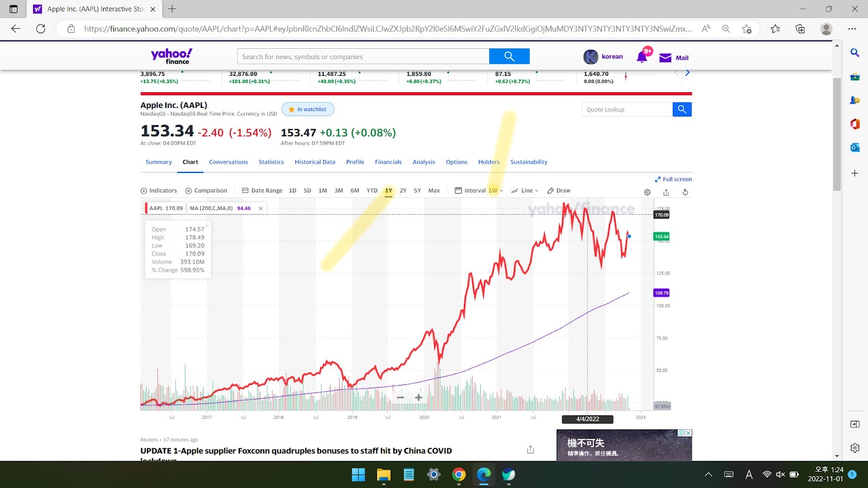Open the notifications bell
The width and height of the screenshot is (868, 488).
click(642, 56)
